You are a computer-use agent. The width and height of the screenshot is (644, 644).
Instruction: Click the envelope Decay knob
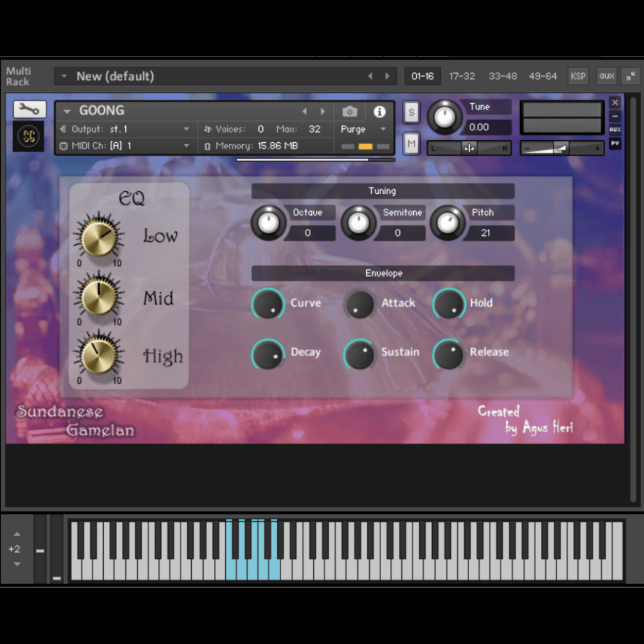click(x=268, y=354)
